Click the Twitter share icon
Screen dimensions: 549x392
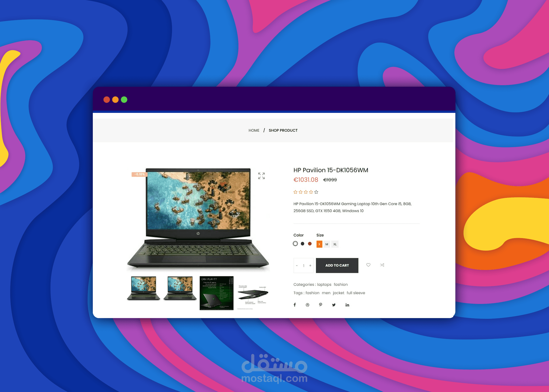point(335,305)
